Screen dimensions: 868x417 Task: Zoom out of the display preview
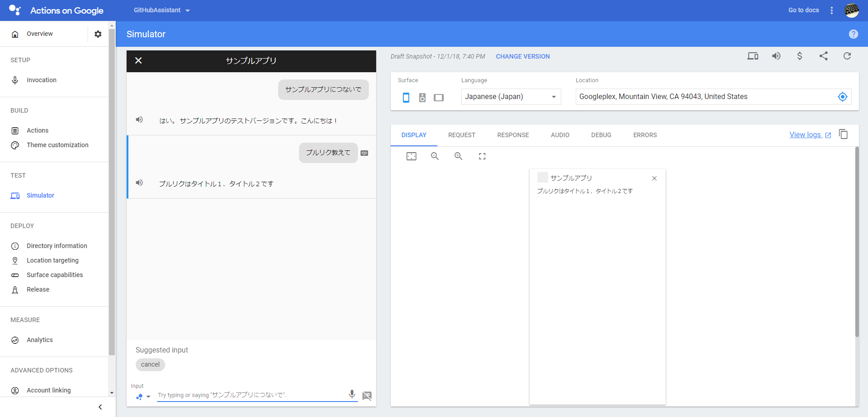tap(435, 156)
